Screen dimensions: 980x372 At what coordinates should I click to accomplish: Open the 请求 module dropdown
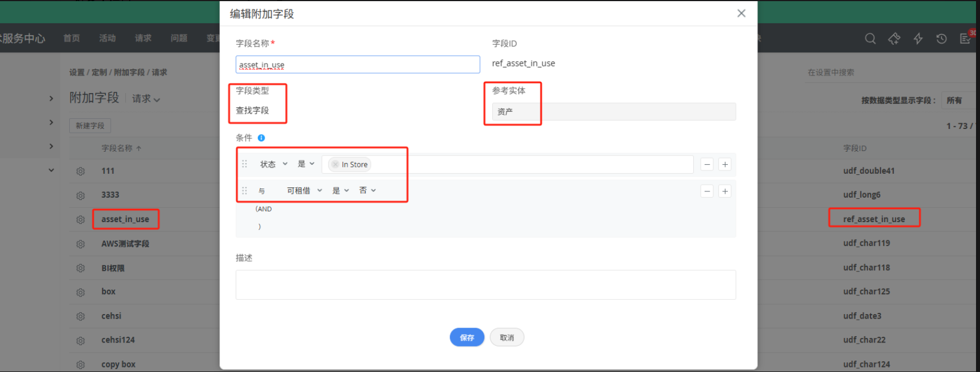coord(146,99)
